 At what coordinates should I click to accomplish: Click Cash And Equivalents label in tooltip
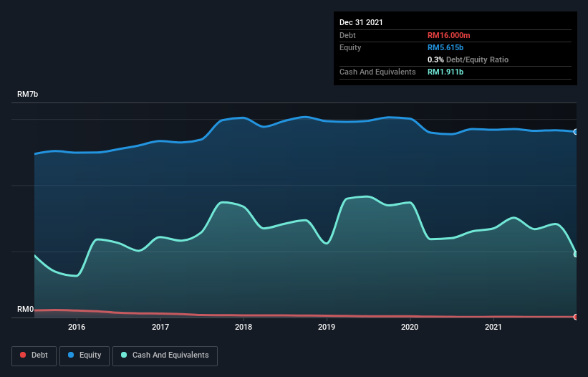(x=377, y=72)
